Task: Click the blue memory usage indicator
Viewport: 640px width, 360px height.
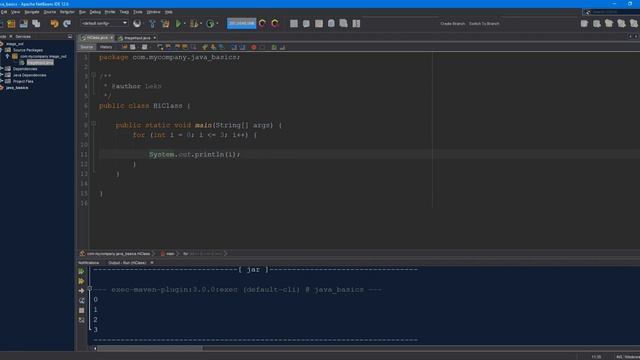Action: point(242,23)
